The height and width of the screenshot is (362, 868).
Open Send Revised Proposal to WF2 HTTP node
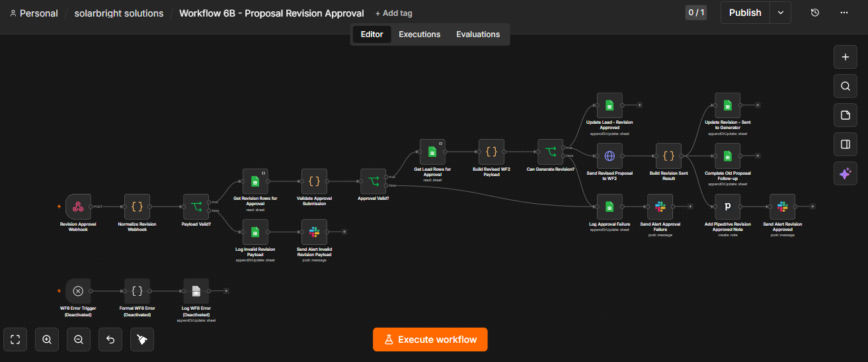click(610, 156)
